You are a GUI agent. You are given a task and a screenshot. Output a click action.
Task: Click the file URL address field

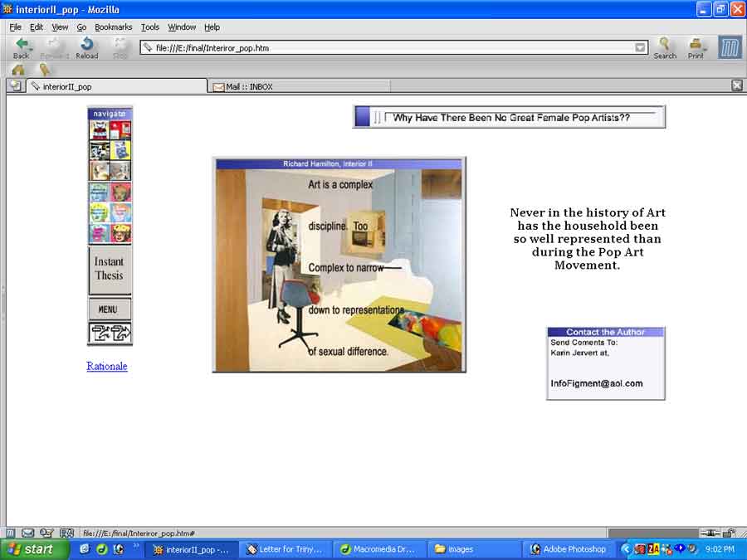coord(390,48)
